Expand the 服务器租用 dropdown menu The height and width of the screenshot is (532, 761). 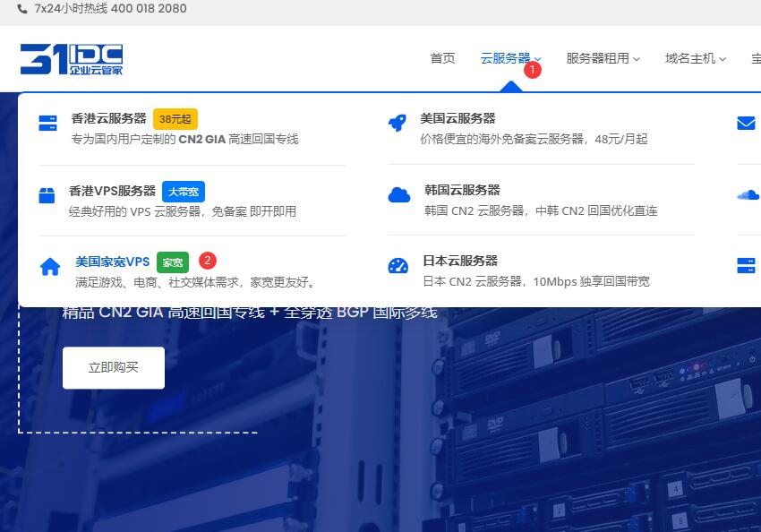603,59
